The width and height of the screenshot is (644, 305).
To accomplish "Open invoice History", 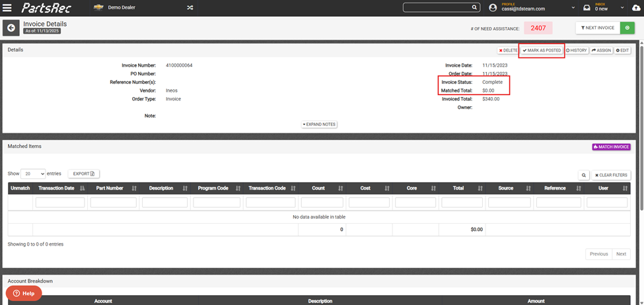I will click(577, 50).
